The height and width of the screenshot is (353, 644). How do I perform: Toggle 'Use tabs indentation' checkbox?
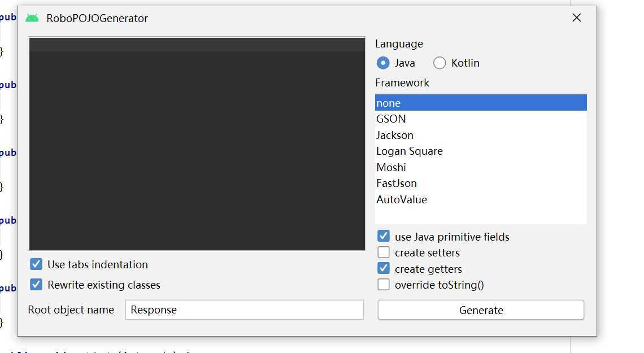pos(36,264)
